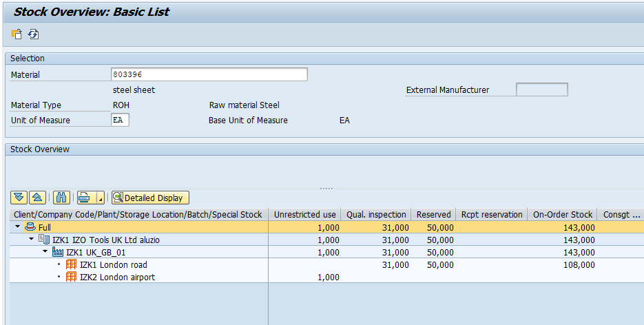The image size is (644, 325).
Task: Click the new selection icon in toolbar
Action: 17,34
